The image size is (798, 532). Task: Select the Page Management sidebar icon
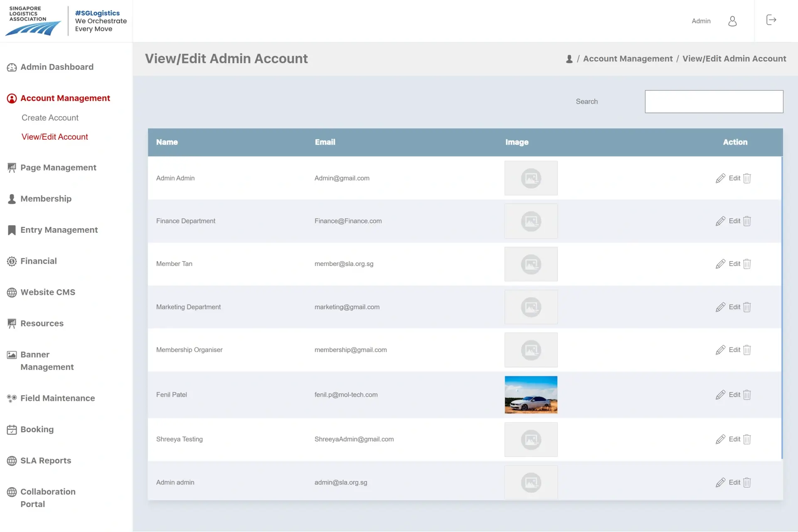coord(12,167)
